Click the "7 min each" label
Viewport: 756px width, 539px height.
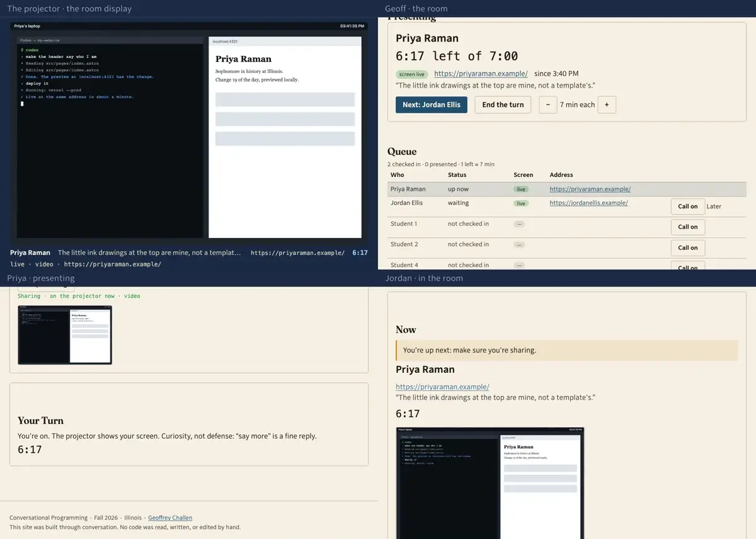577,105
